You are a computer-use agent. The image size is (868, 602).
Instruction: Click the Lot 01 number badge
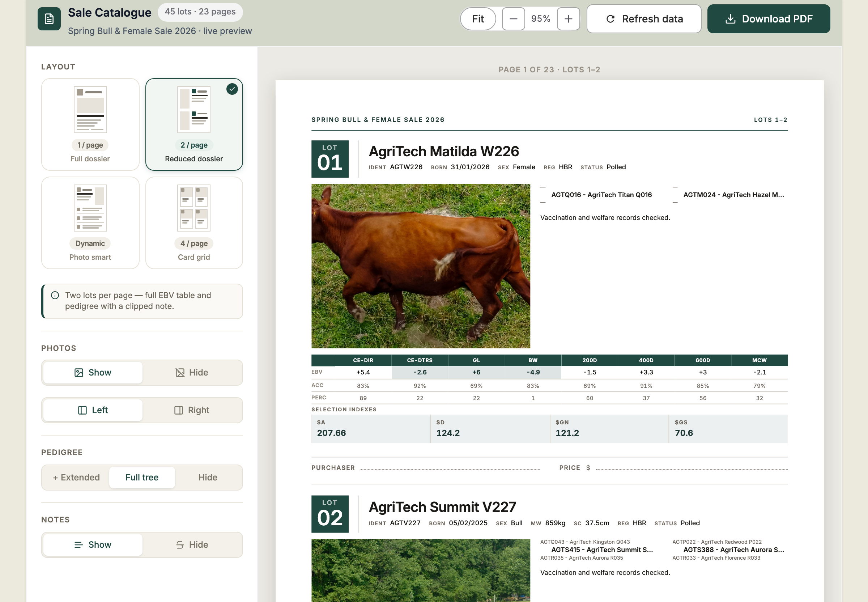click(x=330, y=159)
